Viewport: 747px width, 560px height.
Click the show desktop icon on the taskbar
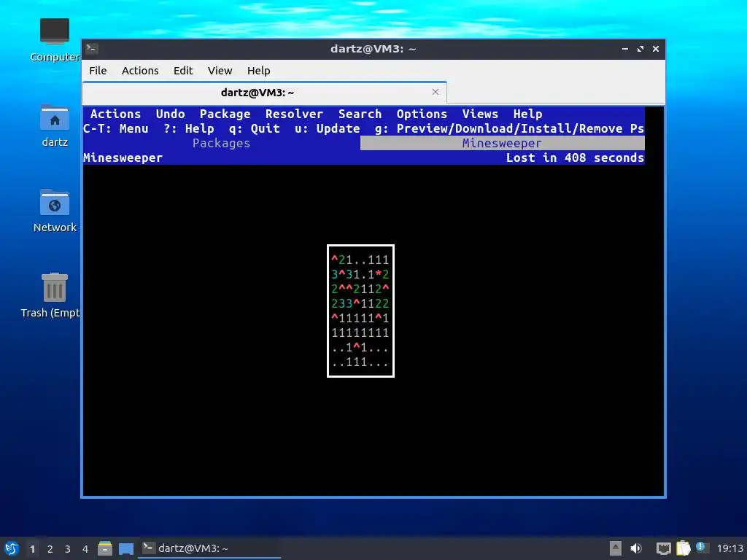click(125, 548)
